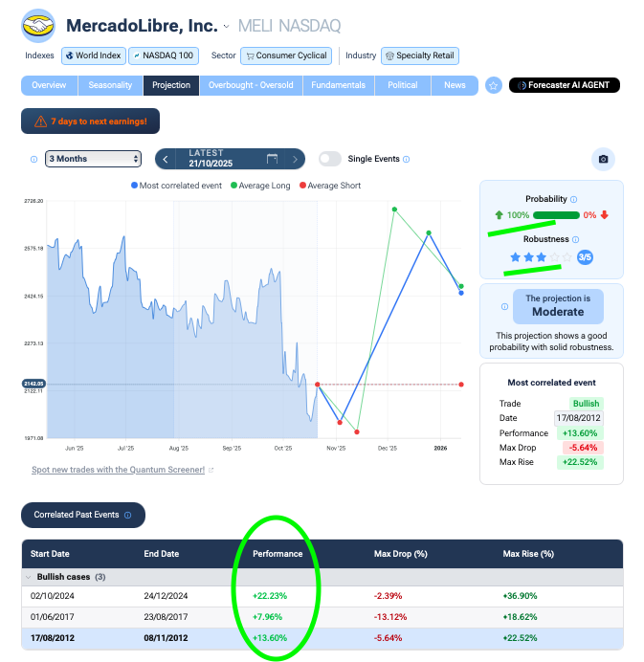Click the green probability bar
This screenshot has height=662, width=644.
tap(556, 215)
